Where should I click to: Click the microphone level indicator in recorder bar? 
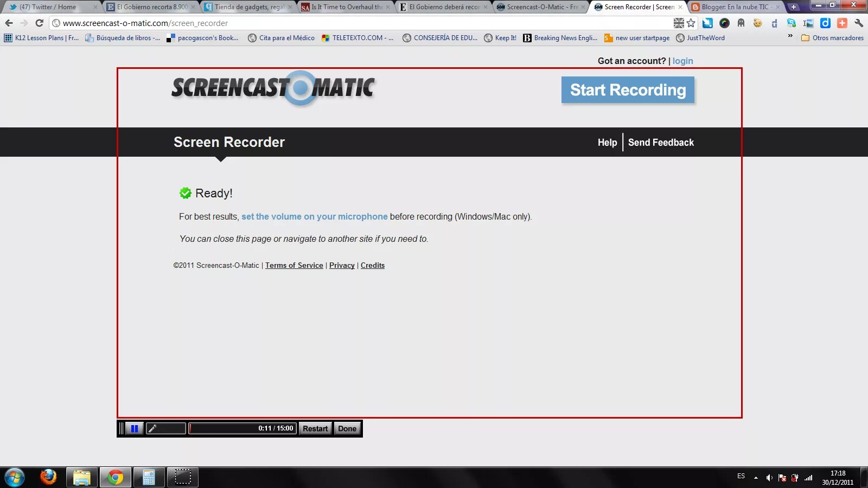pos(166,428)
